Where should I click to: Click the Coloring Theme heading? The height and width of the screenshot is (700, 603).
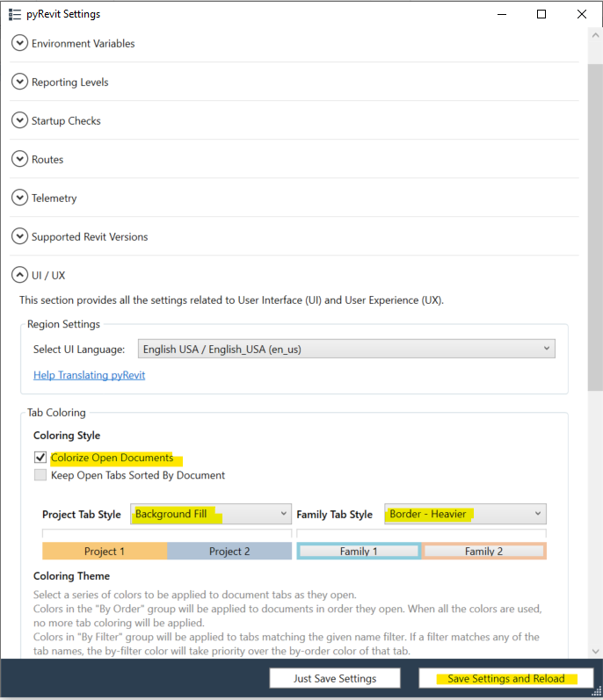(71, 576)
